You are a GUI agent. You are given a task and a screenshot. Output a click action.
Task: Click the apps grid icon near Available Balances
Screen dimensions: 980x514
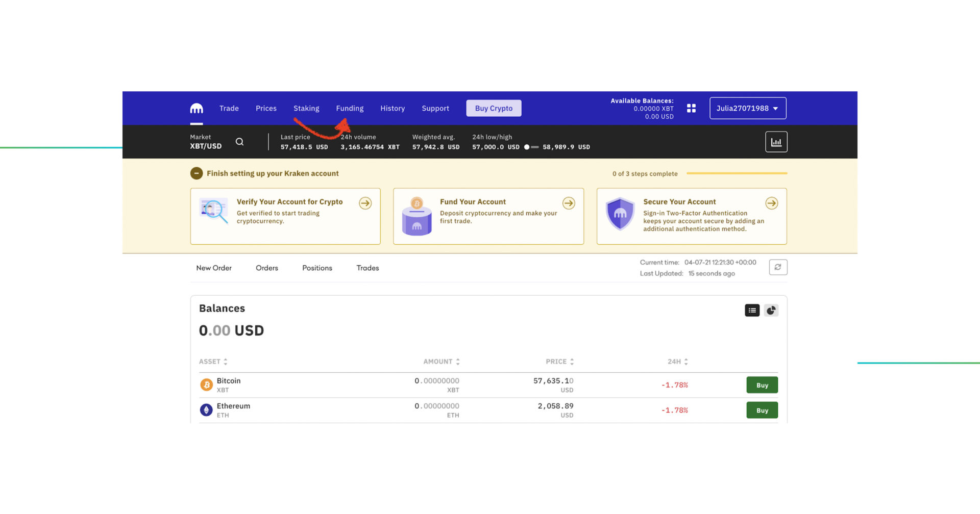(x=691, y=108)
